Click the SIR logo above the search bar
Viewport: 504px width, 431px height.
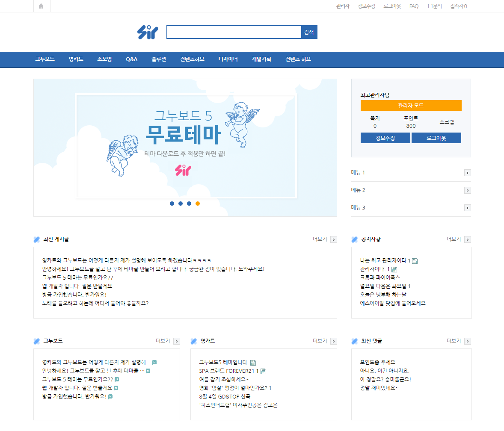148,32
